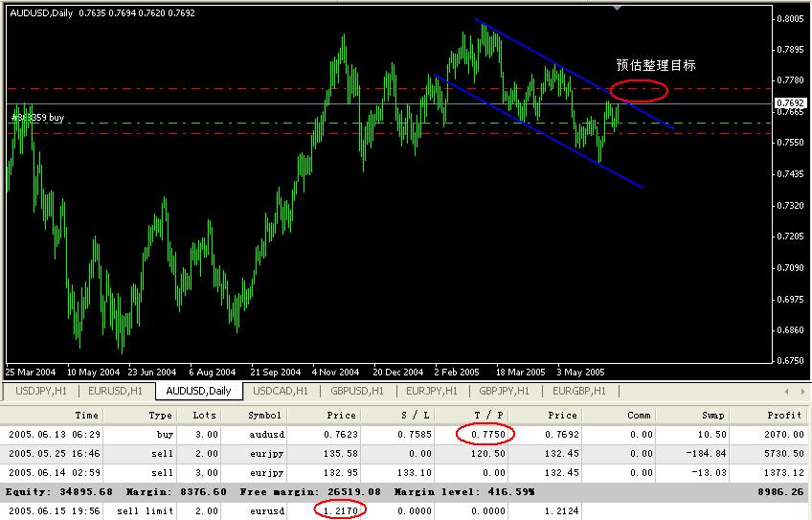This screenshot has height=520, width=812.
Task: Click the Margin level 416.59% text
Action: point(464,491)
